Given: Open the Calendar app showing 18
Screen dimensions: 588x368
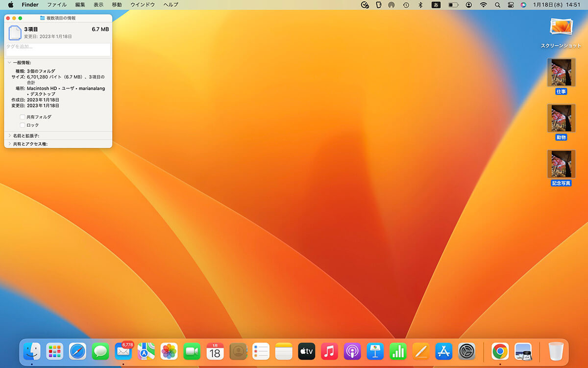Looking at the screenshot, I should pos(215,351).
